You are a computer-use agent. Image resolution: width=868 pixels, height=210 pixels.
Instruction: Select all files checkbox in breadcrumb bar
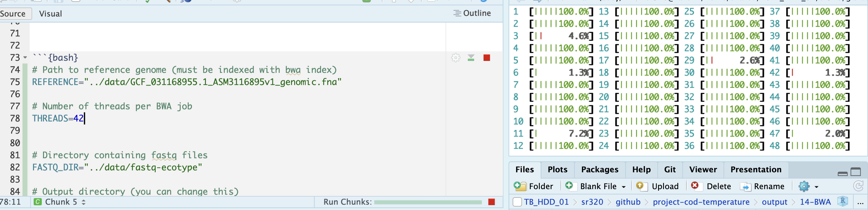pos(517,202)
